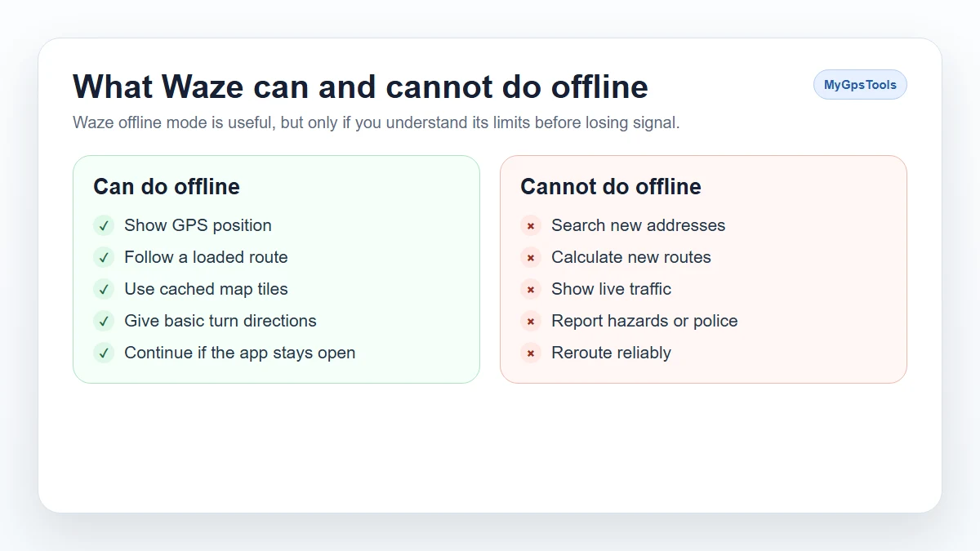Select the text "Use cached map tiles"

206,289
